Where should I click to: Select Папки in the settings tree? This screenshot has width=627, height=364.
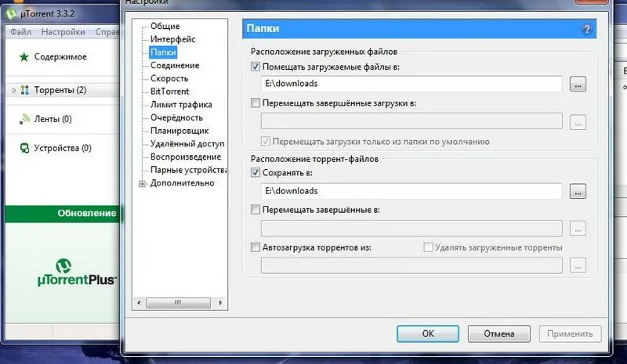tap(163, 52)
